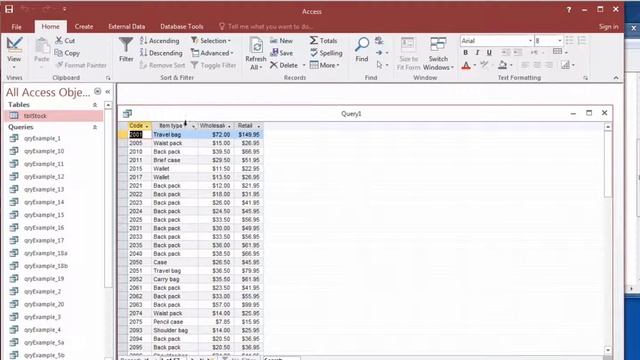Collapse the Queries group
The width and height of the screenshot is (640, 360).
click(x=95, y=127)
